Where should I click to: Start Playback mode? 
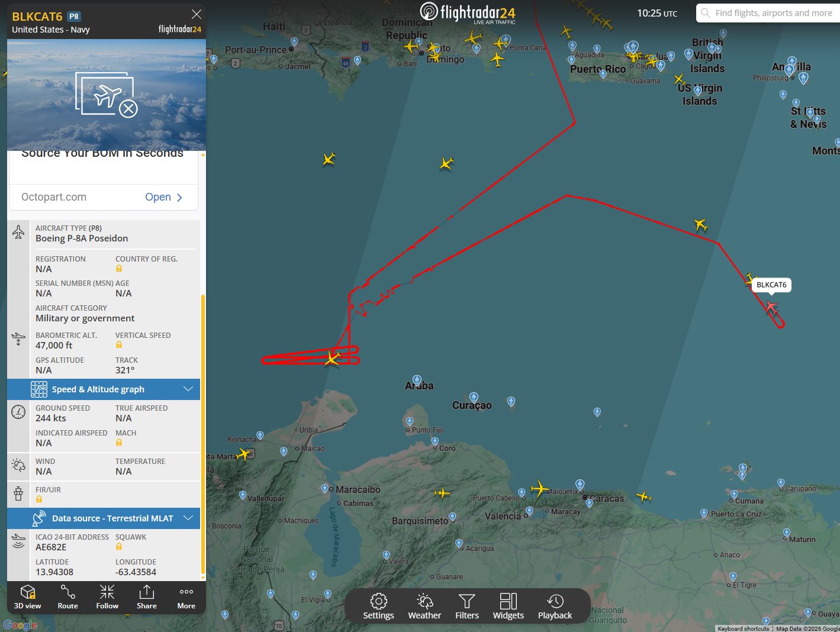(555, 607)
